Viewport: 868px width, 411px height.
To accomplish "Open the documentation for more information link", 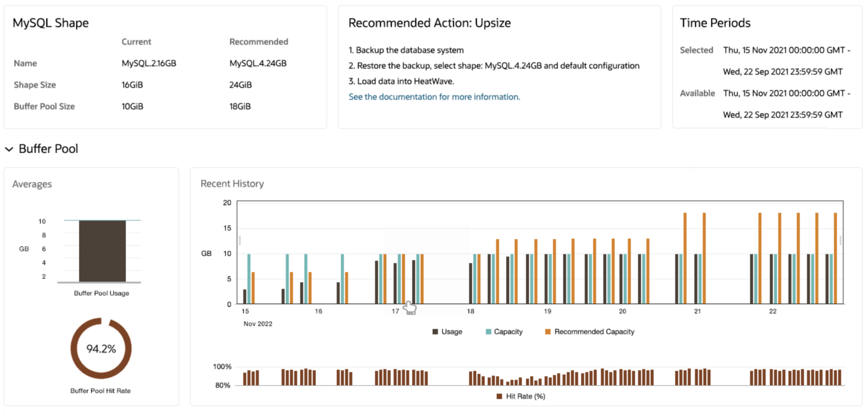I will pos(434,97).
